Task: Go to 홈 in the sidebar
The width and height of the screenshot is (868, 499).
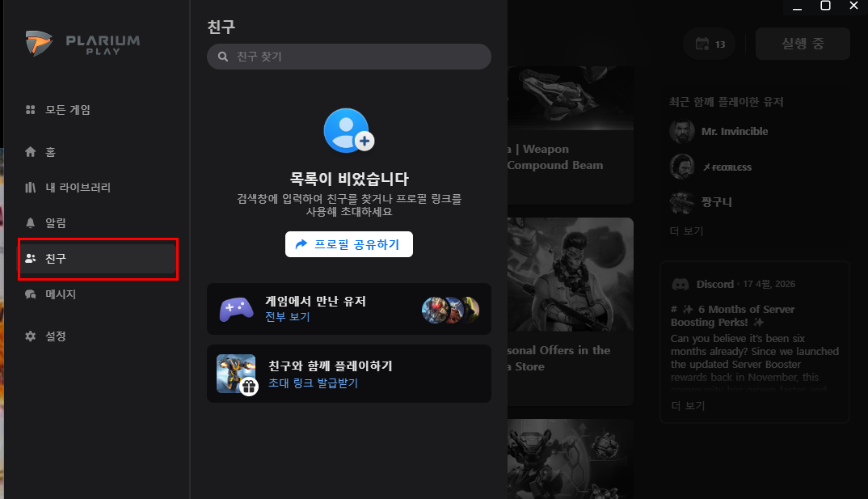Action: [50, 152]
